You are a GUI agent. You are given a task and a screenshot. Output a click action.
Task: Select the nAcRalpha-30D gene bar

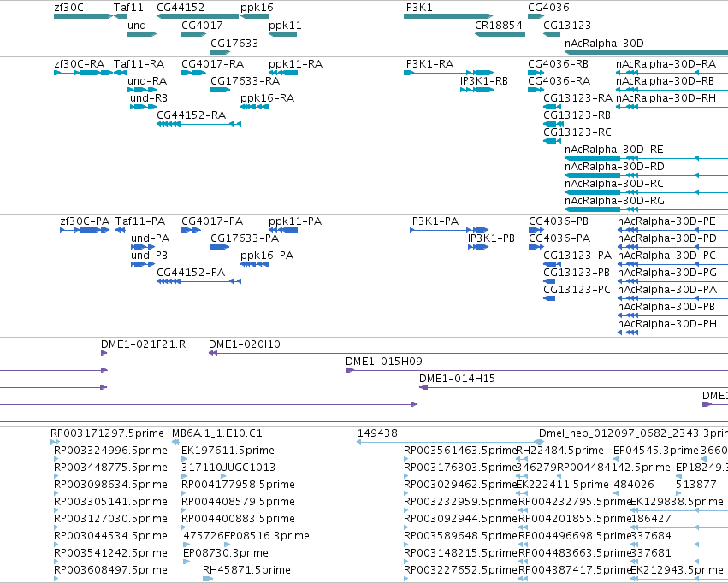coord(646,52)
